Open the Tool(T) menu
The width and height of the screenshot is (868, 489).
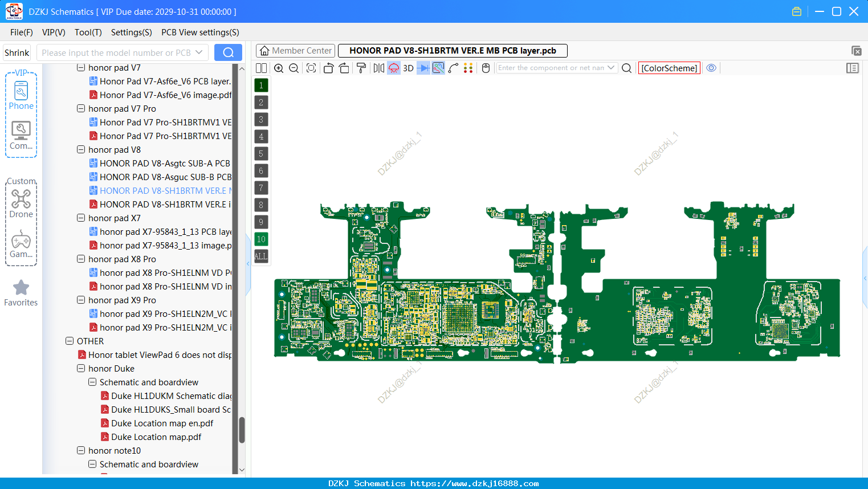[x=88, y=32]
